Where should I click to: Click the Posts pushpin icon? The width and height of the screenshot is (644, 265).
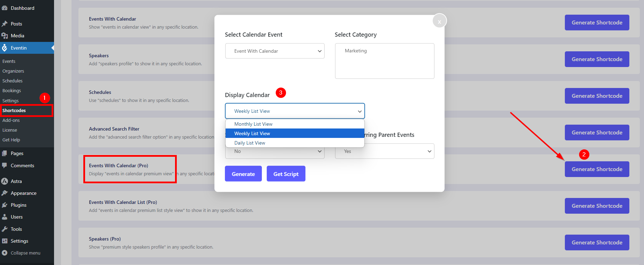(5, 24)
